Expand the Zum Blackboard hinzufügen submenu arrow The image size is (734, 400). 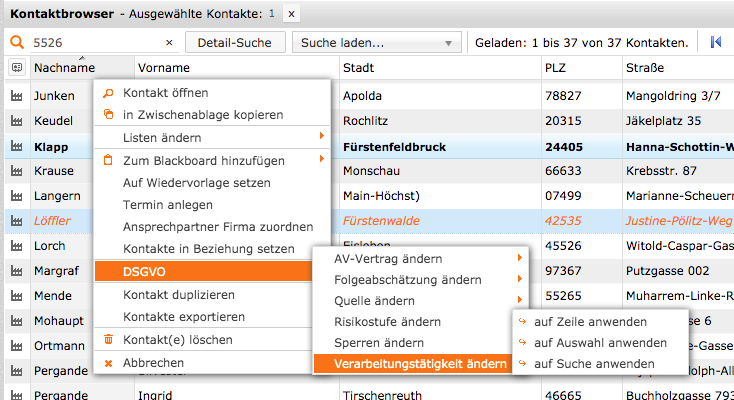coord(322,159)
